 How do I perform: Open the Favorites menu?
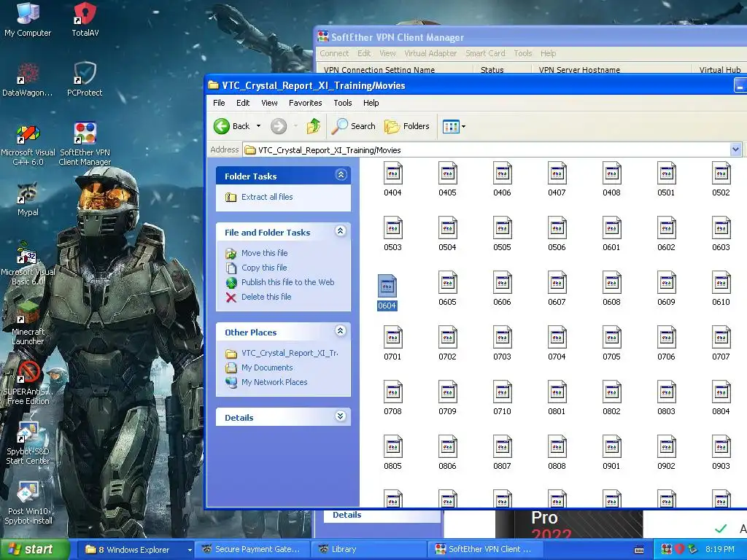point(306,103)
